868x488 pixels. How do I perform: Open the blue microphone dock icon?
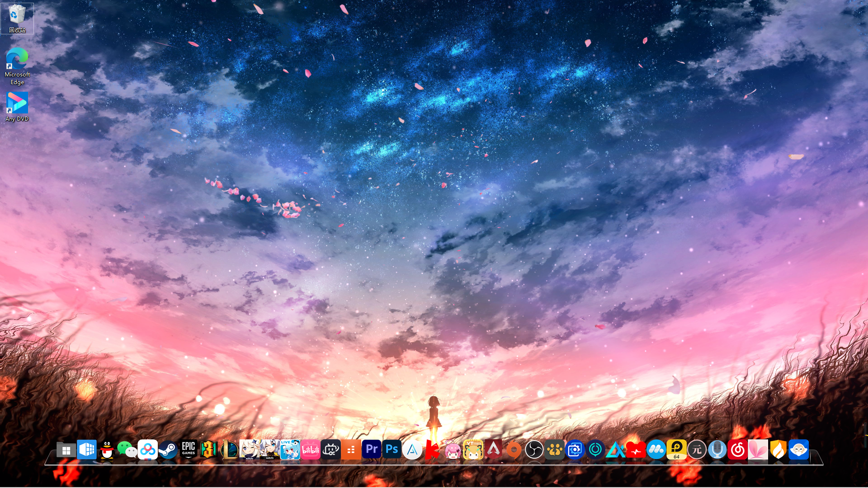tap(717, 450)
